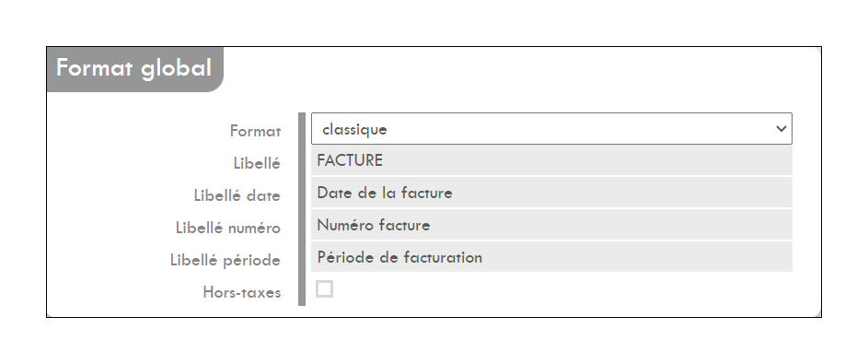Click the Libellé label
This screenshot has height=364, width=868.
pos(257,163)
